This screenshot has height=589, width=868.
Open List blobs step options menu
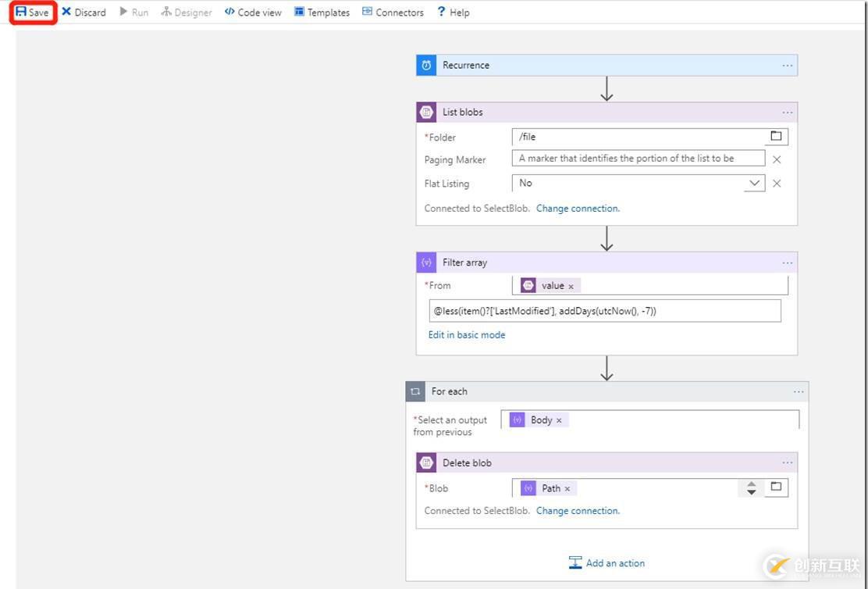(x=787, y=112)
